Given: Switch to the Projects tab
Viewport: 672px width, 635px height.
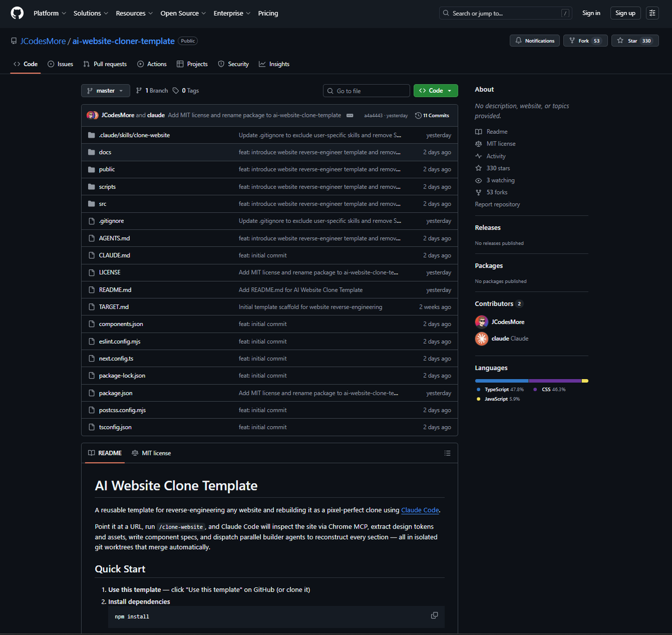Looking at the screenshot, I should (192, 64).
